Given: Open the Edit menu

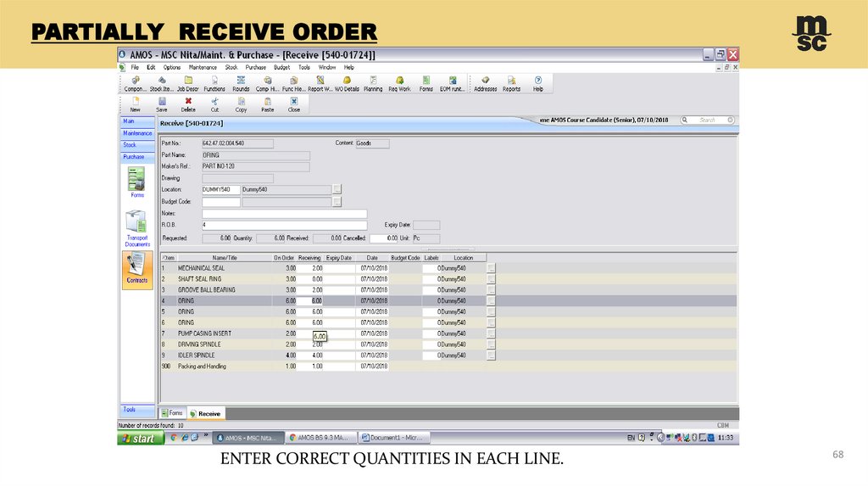Looking at the screenshot, I should [151, 68].
